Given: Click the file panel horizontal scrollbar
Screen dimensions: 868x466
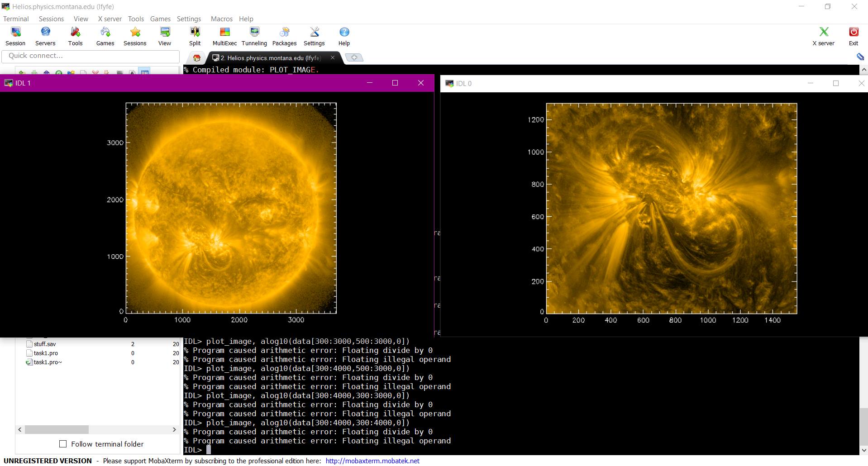Looking at the screenshot, I should [x=57, y=429].
